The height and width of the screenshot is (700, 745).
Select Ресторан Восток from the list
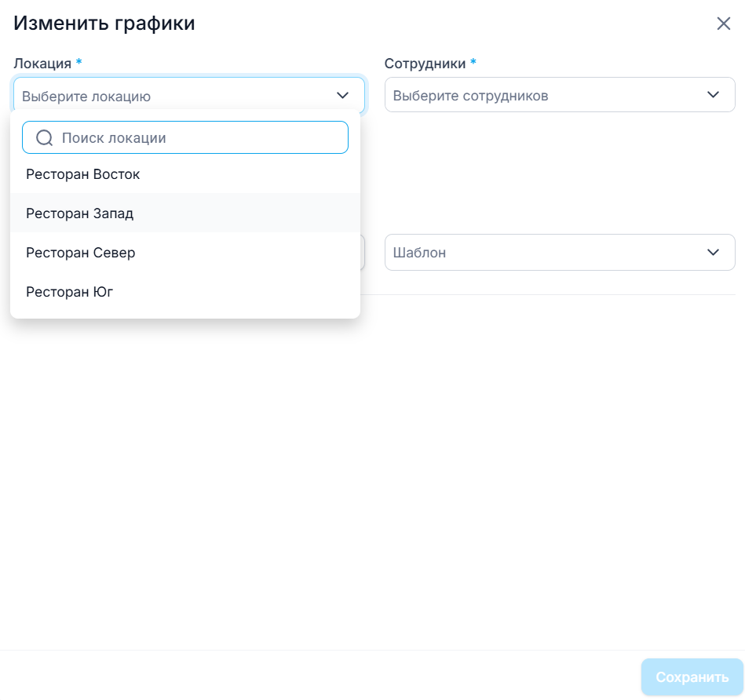[82, 174]
